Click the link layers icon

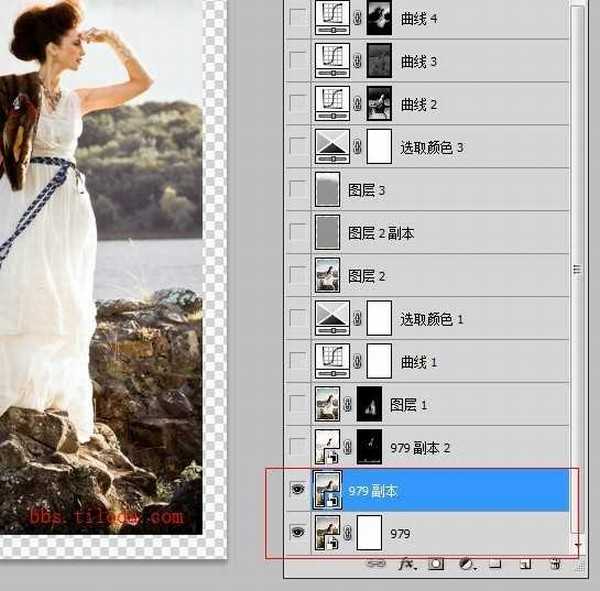click(378, 564)
